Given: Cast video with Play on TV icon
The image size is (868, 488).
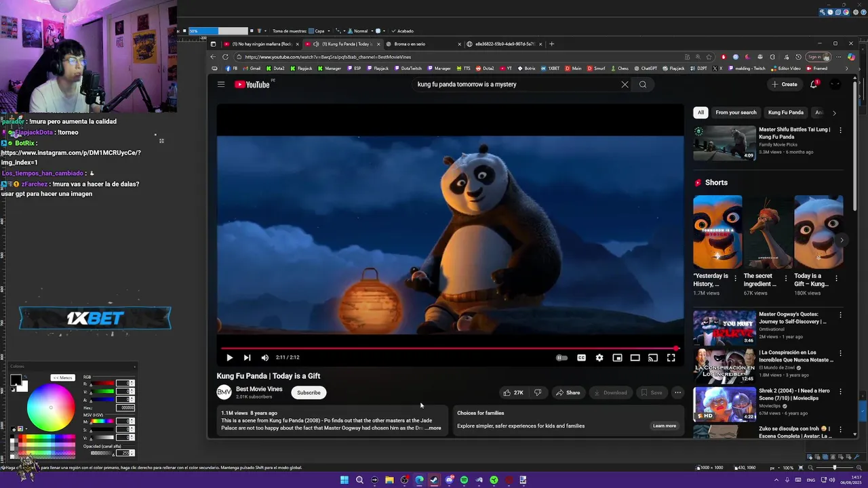Looking at the screenshot, I should pyautogui.click(x=653, y=357).
